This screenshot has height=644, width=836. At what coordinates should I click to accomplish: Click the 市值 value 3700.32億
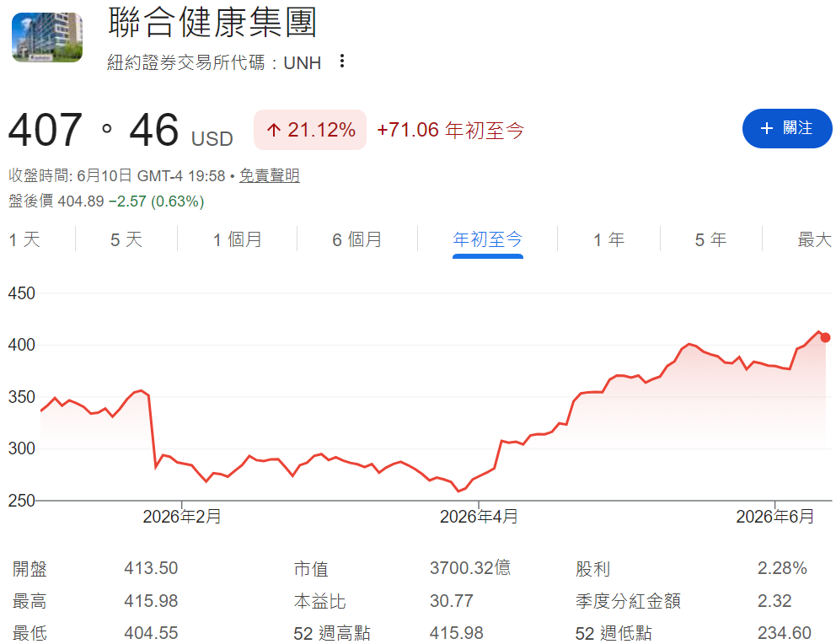point(470,568)
